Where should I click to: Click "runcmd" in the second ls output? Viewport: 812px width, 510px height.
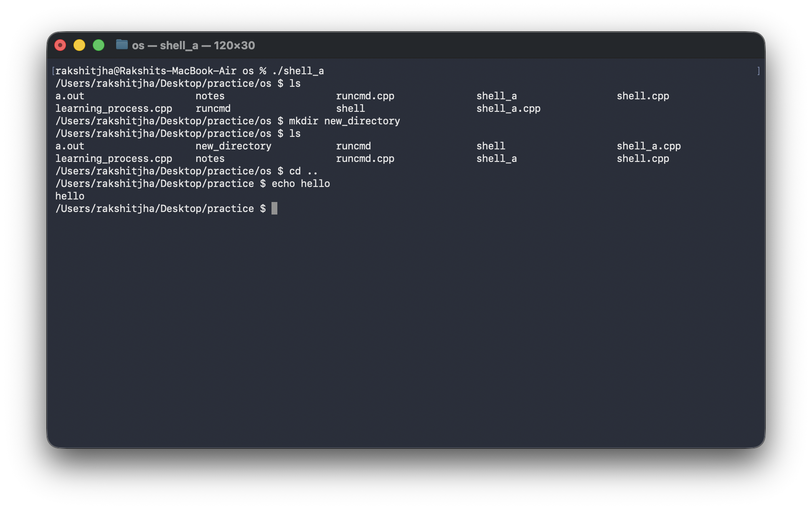(x=353, y=146)
